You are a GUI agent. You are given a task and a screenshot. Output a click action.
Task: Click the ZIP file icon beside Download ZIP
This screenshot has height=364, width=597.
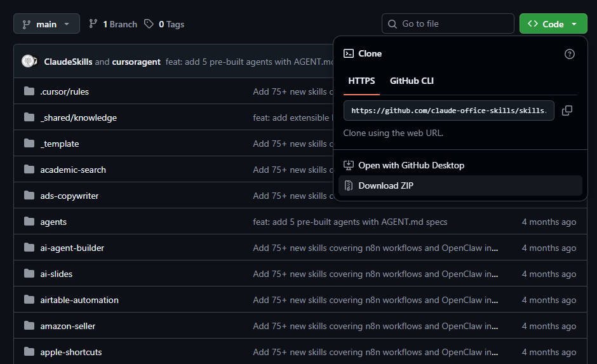[x=349, y=185]
